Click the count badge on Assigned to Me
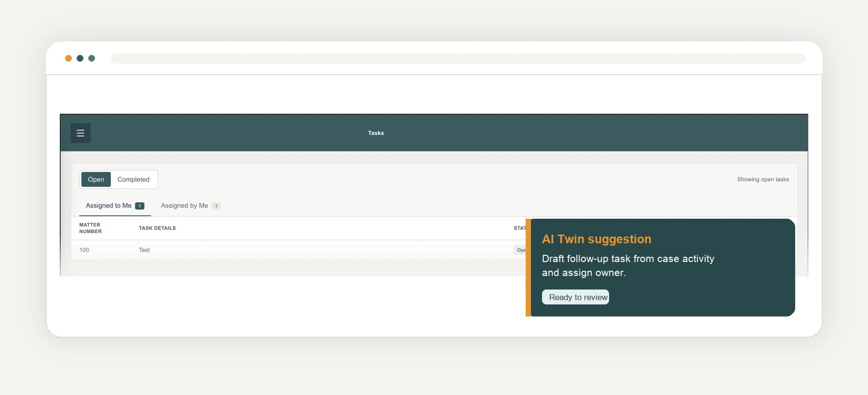The image size is (868, 395). pyautogui.click(x=140, y=206)
